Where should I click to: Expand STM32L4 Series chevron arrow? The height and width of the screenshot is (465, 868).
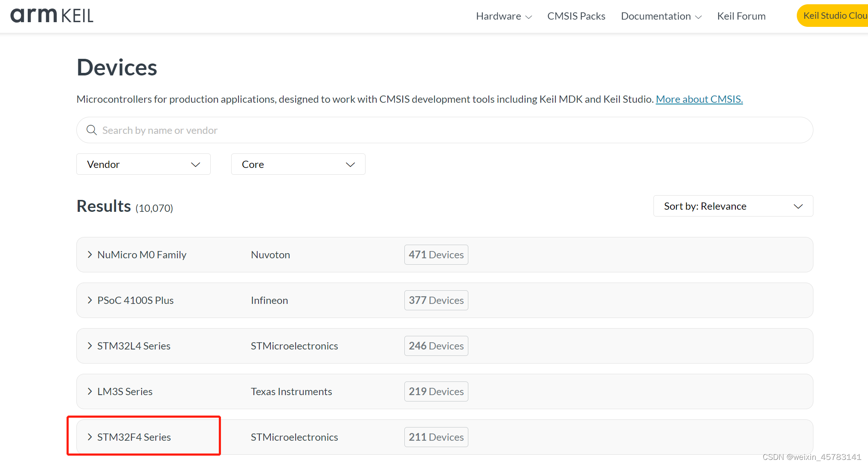pyautogui.click(x=90, y=346)
